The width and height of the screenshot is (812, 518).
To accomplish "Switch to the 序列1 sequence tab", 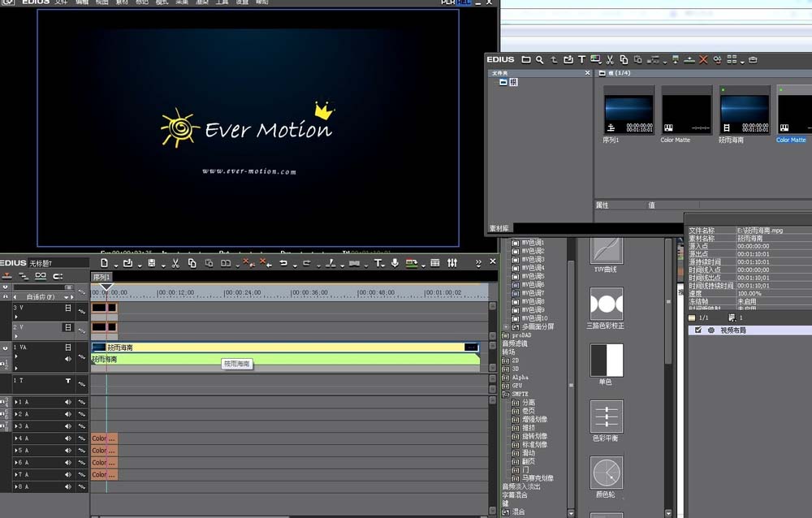I will pyautogui.click(x=101, y=277).
